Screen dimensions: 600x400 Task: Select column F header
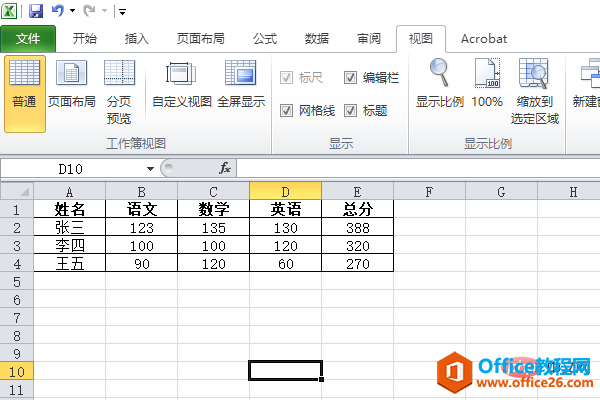pyautogui.click(x=429, y=191)
